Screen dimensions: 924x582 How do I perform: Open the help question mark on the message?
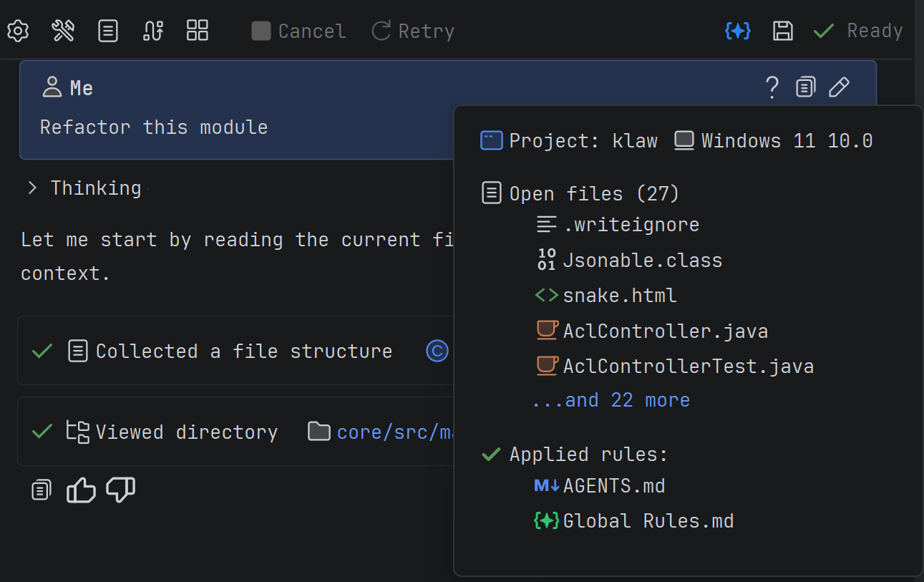coord(772,87)
